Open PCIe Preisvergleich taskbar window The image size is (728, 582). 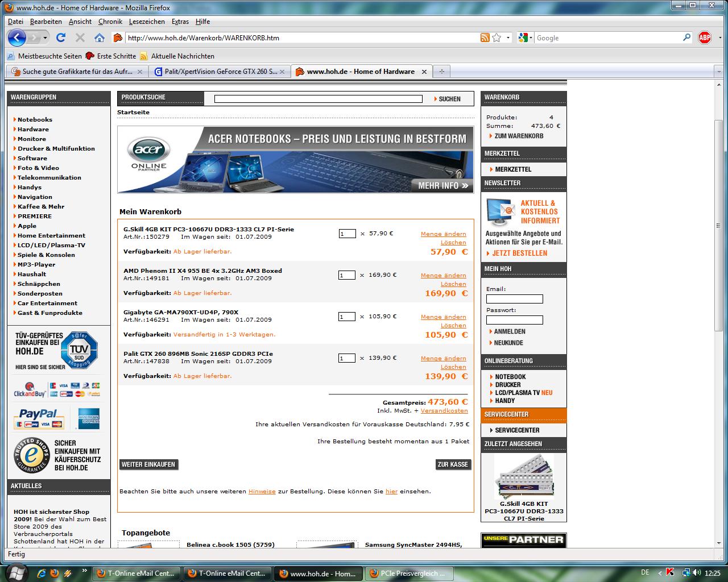coord(409,573)
